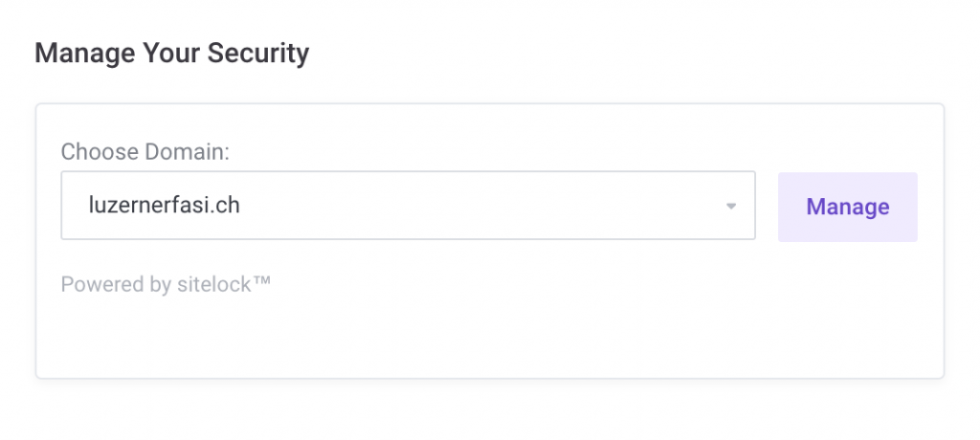
Task: Click the Manage Your Security heading
Action: (x=171, y=53)
